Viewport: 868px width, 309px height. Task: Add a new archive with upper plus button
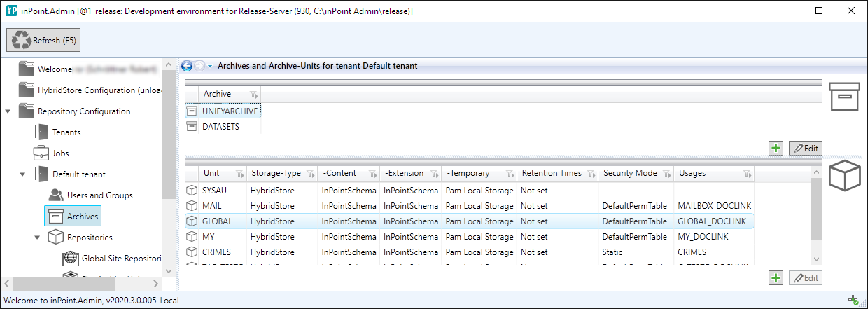point(776,148)
